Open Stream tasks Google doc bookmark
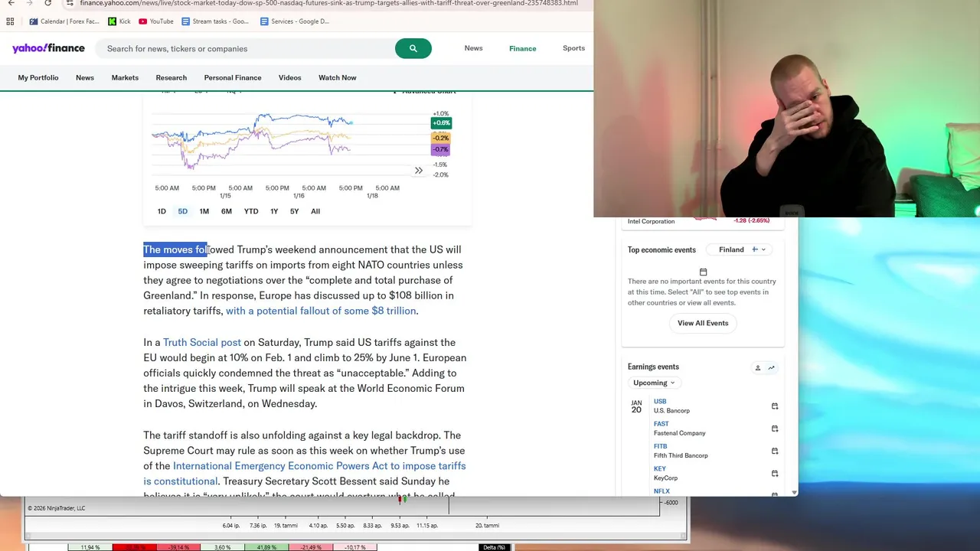This screenshot has width=980, height=551. (214, 21)
